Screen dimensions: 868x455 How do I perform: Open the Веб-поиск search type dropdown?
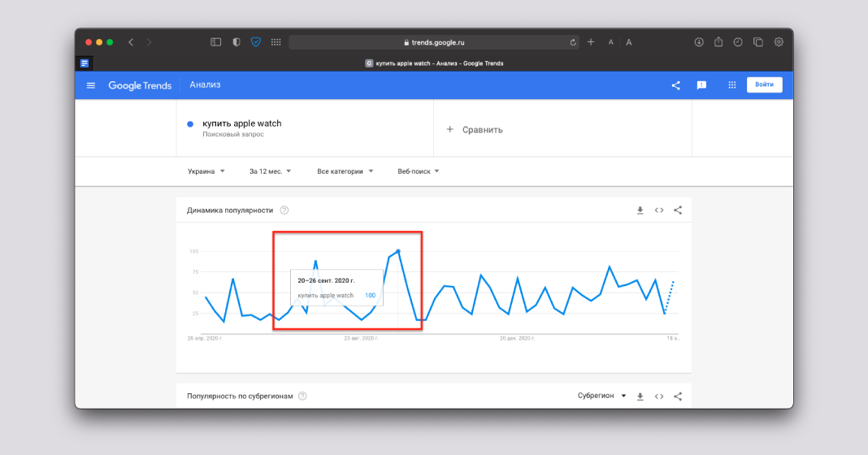tap(418, 171)
